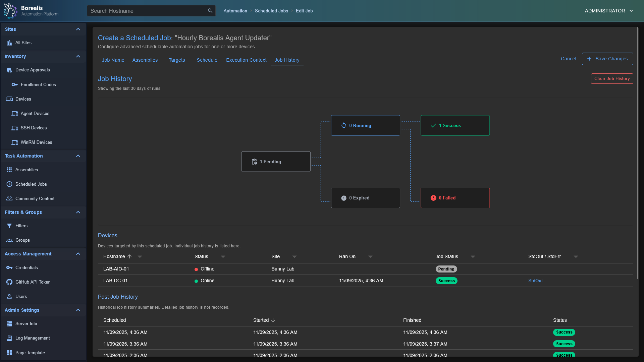Screen dimensions: 644x362
Task: Toggle Started column sort direction
Action: click(x=273, y=320)
